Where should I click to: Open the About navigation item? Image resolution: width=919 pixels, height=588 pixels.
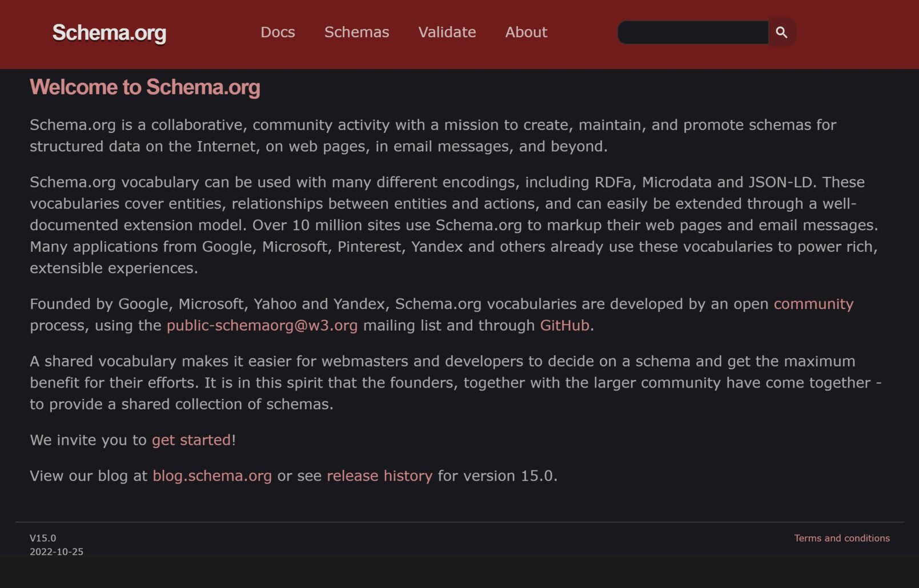pyautogui.click(x=526, y=32)
